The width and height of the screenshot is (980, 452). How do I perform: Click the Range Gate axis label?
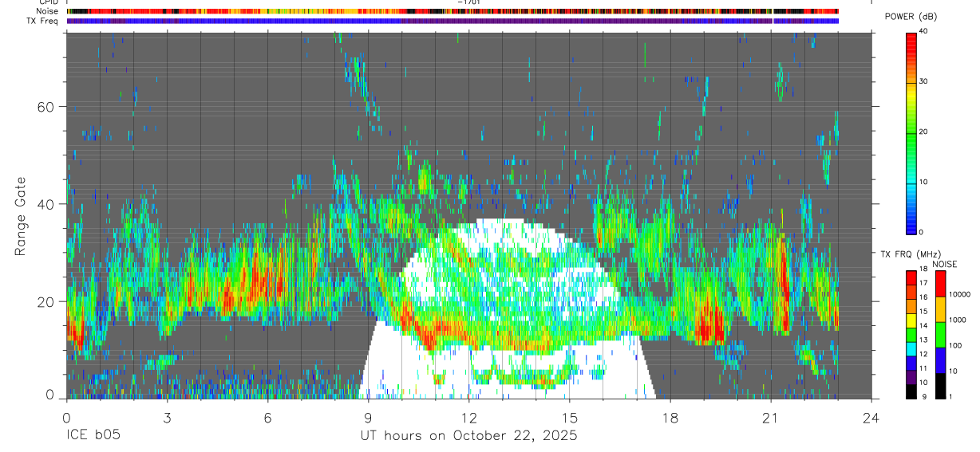point(21,217)
